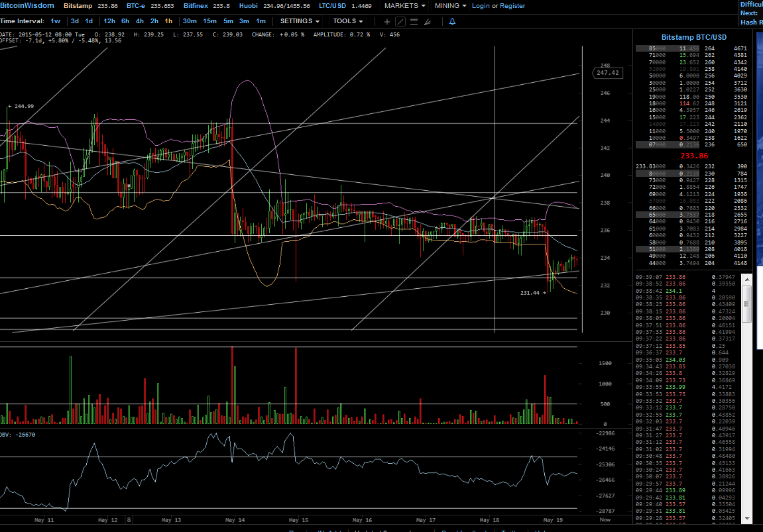Viewport: 763px width, 532px height.
Task: Click bid row with amount 12.248
Action: [691, 256]
